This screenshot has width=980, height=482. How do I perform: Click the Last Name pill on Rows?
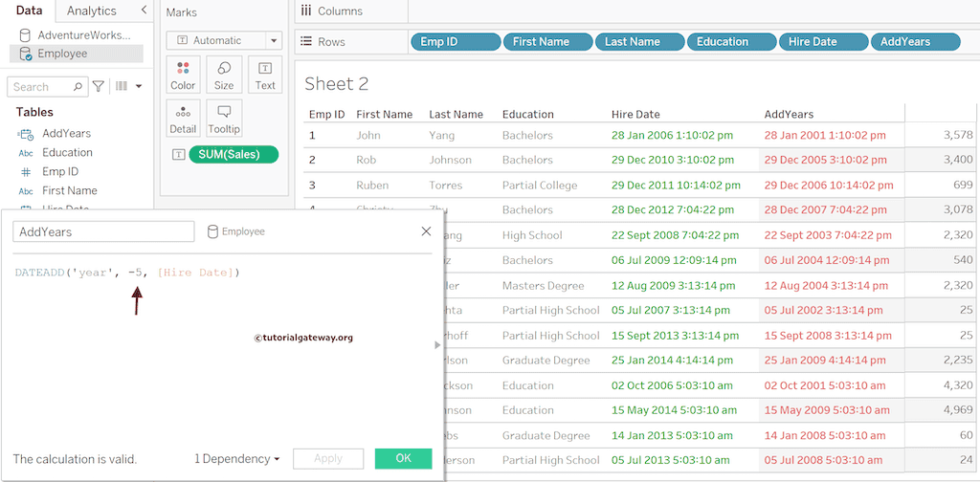pyautogui.click(x=640, y=42)
